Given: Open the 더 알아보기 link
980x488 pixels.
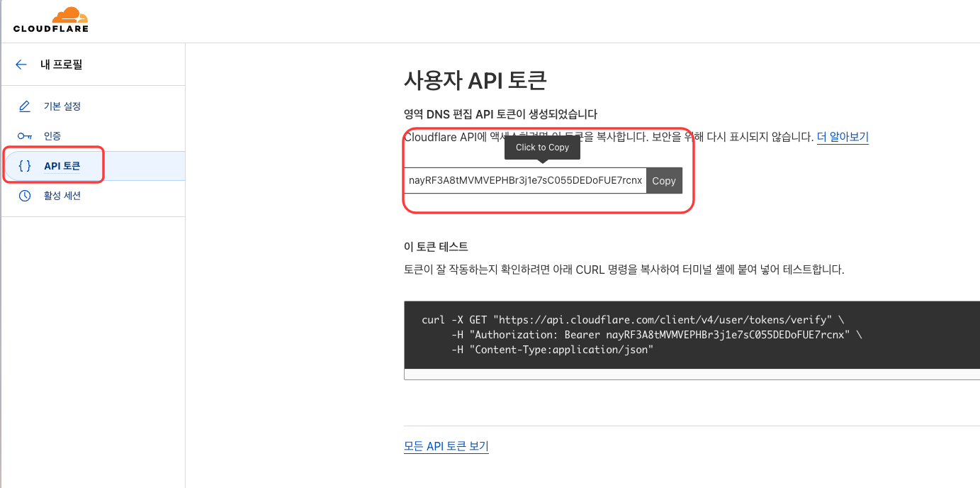Looking at the screenshot, I should (843, 137).
